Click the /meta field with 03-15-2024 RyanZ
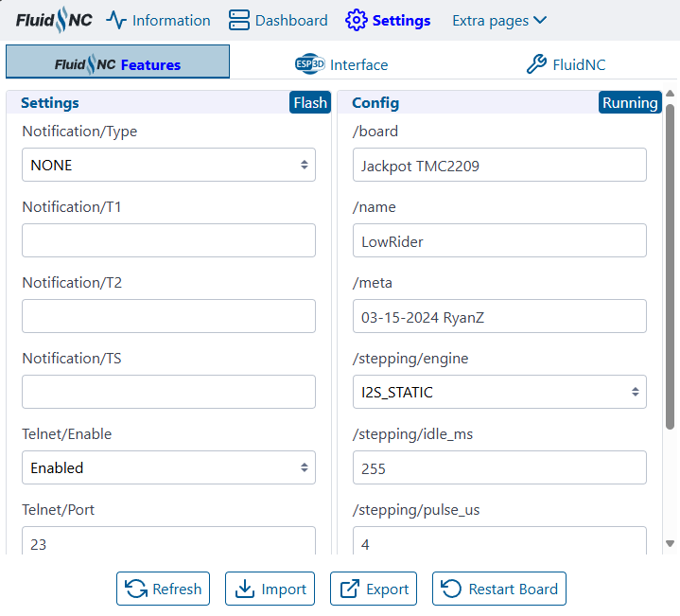Viewport: 680px width, 616px height. tap(499, 316)
